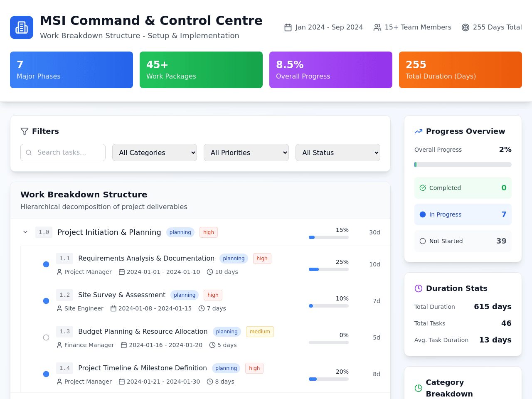Image resolution: width=532 pixels, height=399 pixels.
Task: Click the 0% progress bar of task 1.3
Action: tap(329, 342)
